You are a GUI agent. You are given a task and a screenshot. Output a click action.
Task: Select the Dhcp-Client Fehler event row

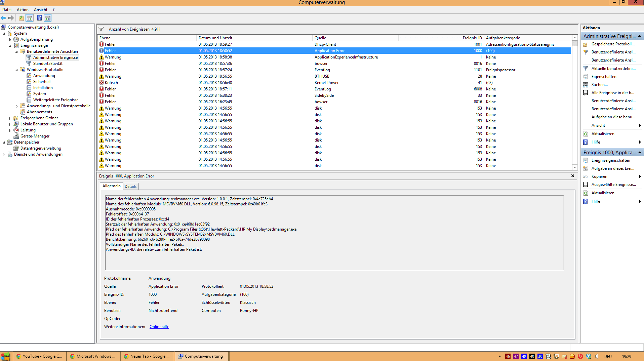click(x=334, y=44)
